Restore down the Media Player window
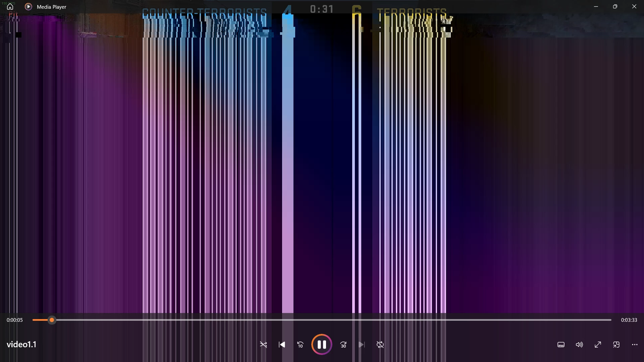644x362 pixels. pyautogui.click(x=615, y=7)
